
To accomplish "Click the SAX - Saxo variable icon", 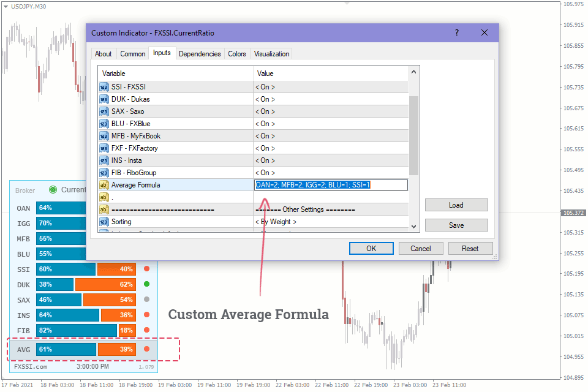I will point(104,111).
